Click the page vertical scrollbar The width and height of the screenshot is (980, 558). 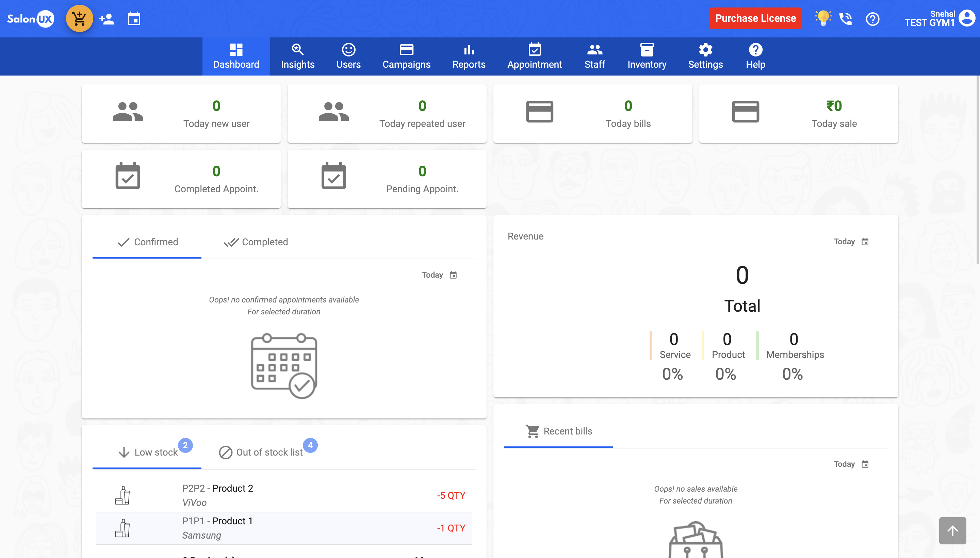coord(977,169)
